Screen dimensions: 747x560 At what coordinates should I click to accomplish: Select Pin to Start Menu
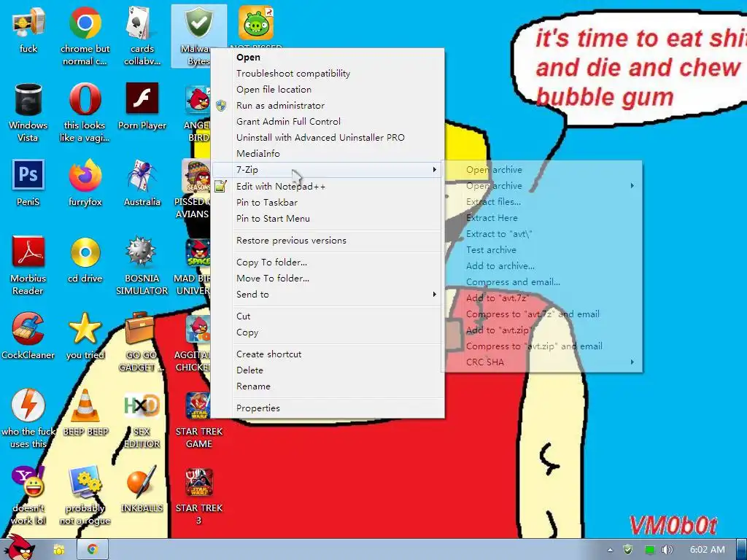coord(328,219)
